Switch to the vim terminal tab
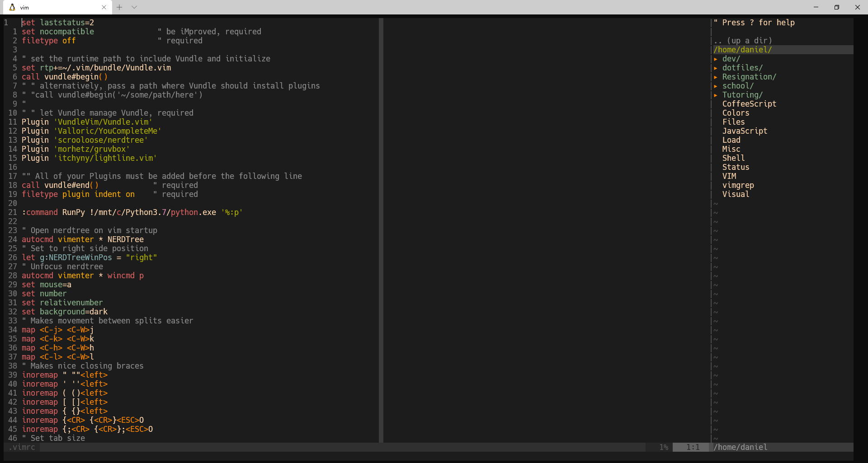 pos(54,7)
